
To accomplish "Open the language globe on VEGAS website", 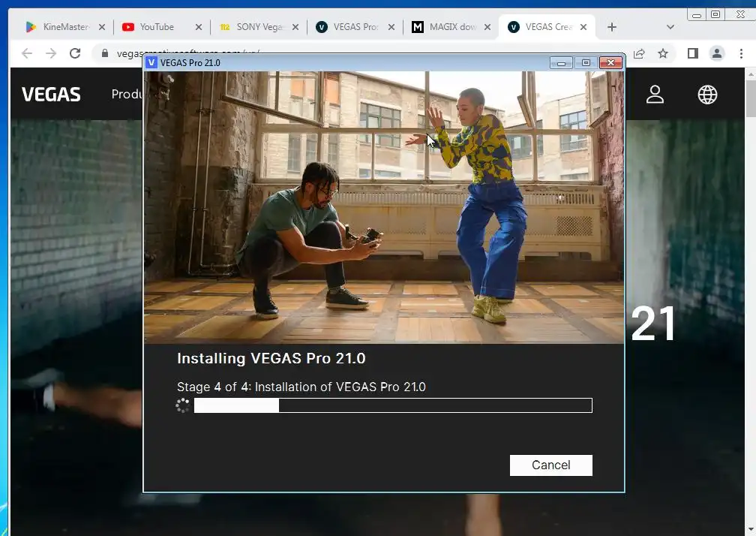I will (707, 95).
